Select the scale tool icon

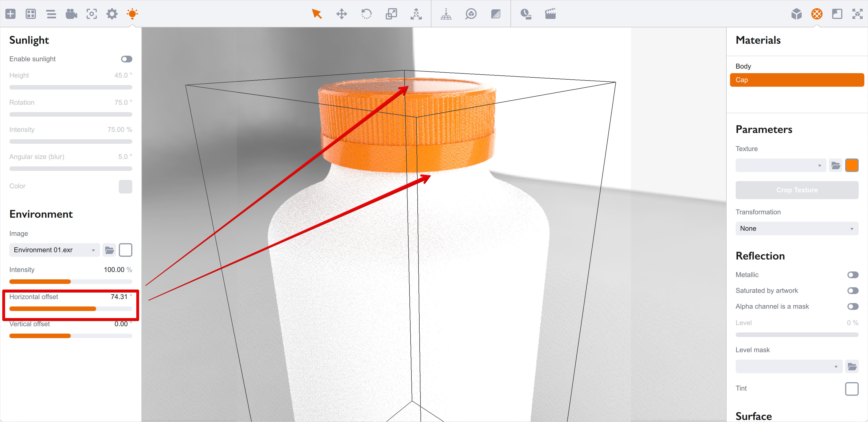click(x=391, y=14)
